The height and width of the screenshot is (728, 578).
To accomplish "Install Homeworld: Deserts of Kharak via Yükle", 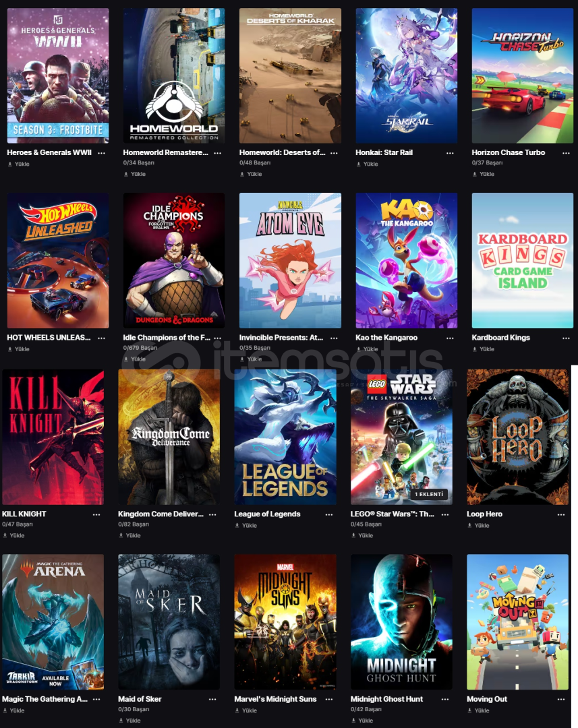I will pyautogui.click(x=251, y=174).
